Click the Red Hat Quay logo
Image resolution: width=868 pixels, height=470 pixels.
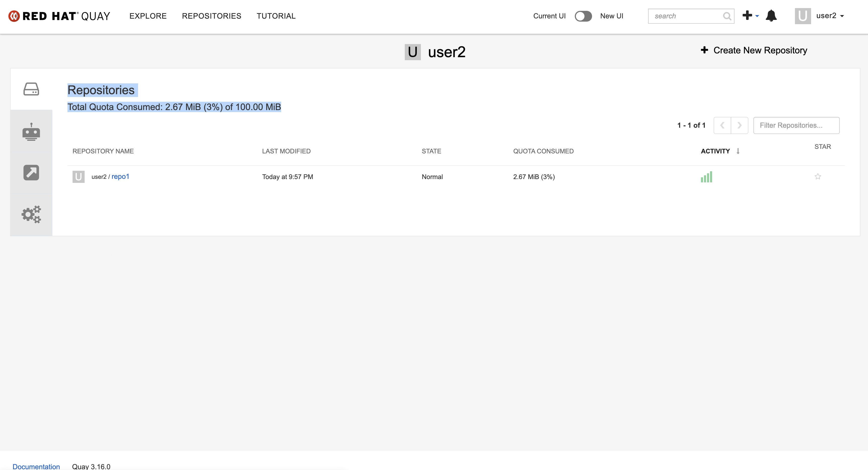pos(59,16)
